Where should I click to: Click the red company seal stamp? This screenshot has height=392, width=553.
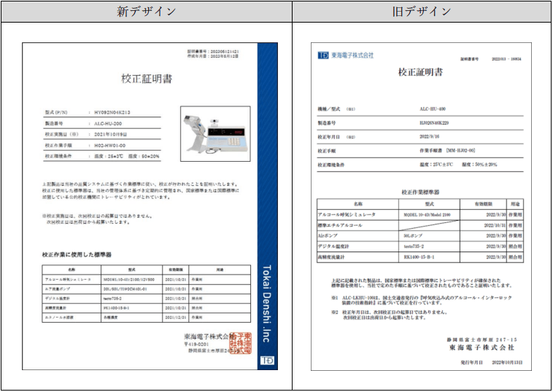(241, 342)
